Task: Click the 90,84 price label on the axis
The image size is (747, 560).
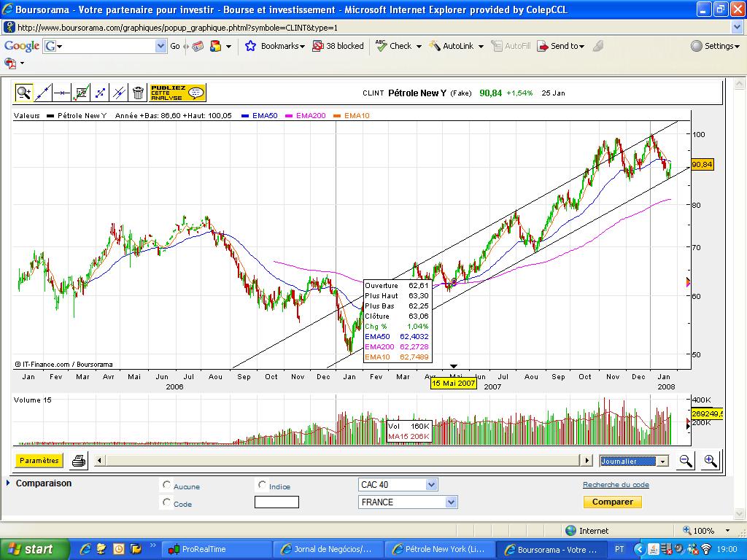Action: tap(702, 165)
